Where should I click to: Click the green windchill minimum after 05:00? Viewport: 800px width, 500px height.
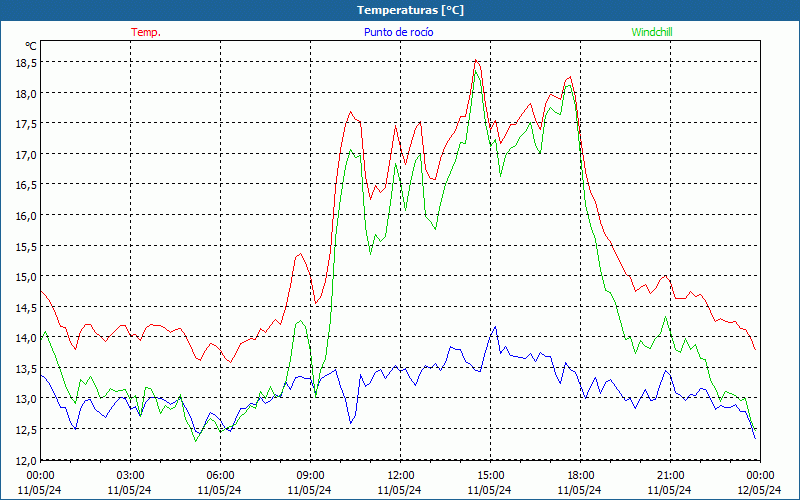[195, 441]
